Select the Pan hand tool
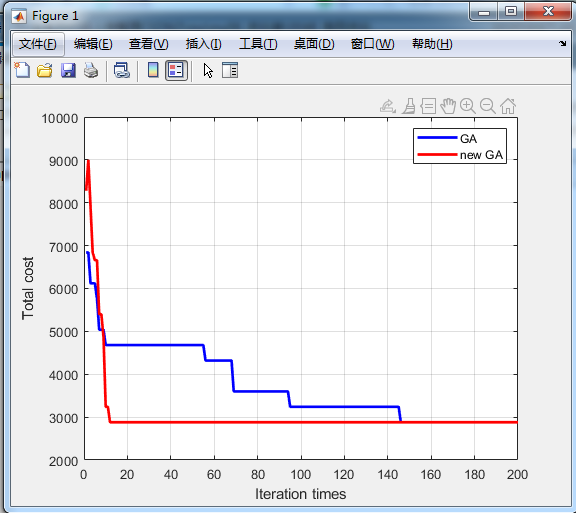 click(448, 106)
